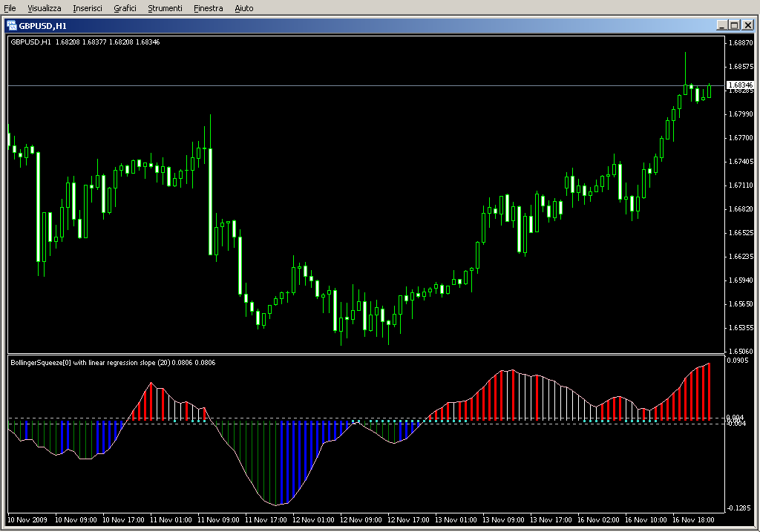The image size is (760, 532).
Task: Click the 0.0905 indicator scale value
Action: pyautogui.click(x=737, y=360)
